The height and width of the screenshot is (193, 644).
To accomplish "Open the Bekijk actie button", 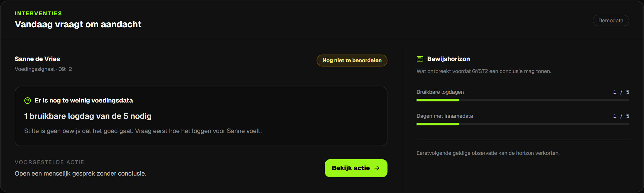I will coord(356,168).
